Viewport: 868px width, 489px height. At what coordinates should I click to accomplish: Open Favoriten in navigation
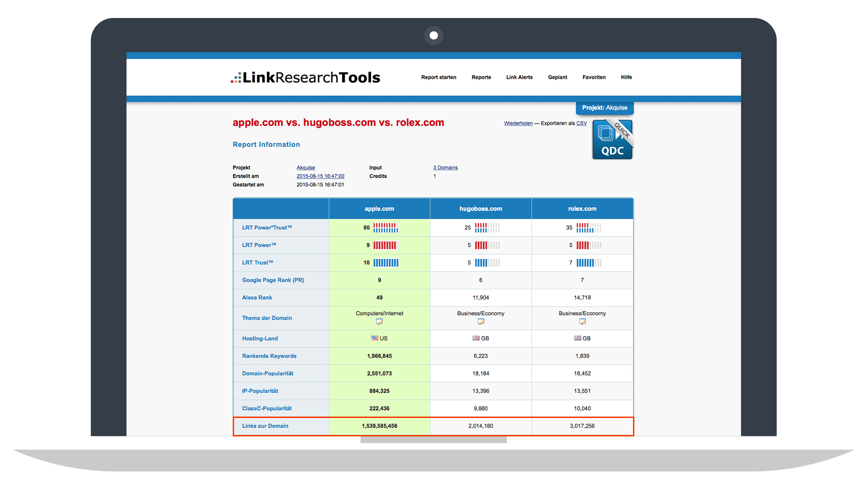594,78
